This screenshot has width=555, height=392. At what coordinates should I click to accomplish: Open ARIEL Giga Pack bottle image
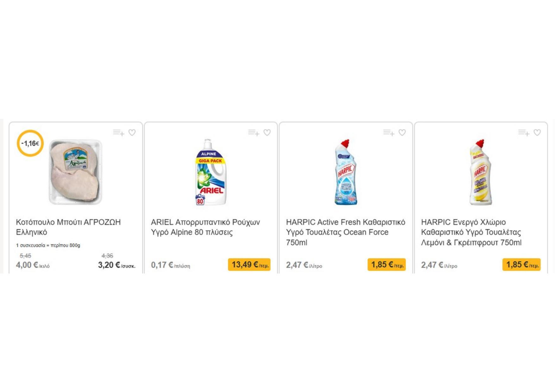(x=210, y=172)
